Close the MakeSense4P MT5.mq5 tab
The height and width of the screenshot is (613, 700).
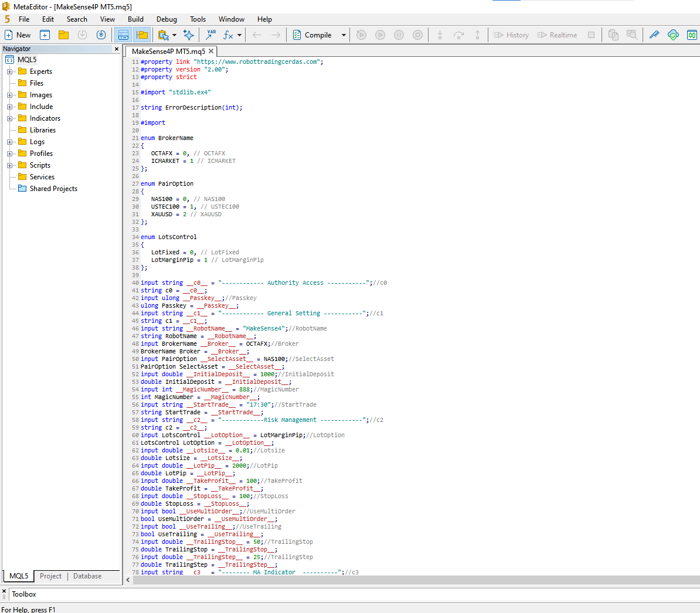pyautogui.click(x=211, y=51)
